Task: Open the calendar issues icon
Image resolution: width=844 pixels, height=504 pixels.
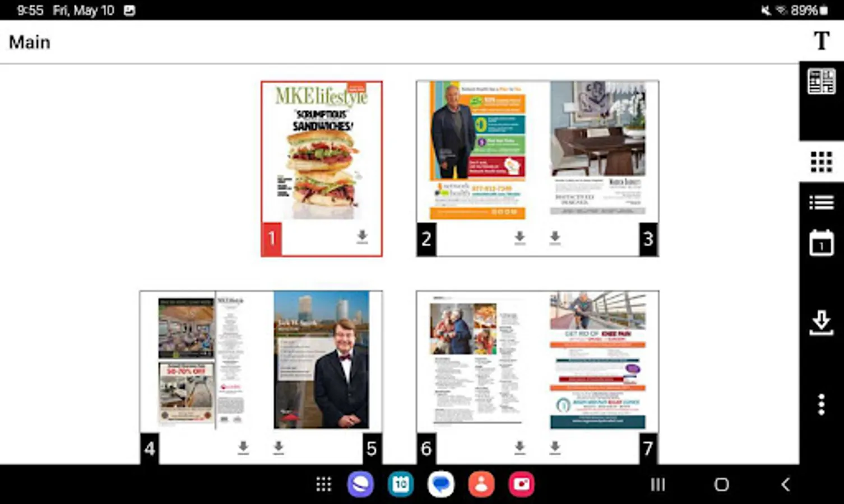Action: click(x=821, y=242)
